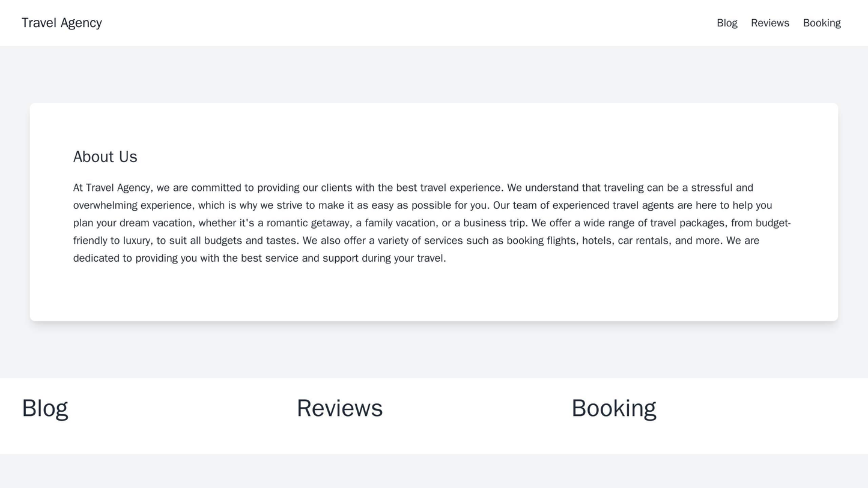The image size is (868, 488).
Task: Click the Blog item in the header menu
Action: (x=727, y=23)
